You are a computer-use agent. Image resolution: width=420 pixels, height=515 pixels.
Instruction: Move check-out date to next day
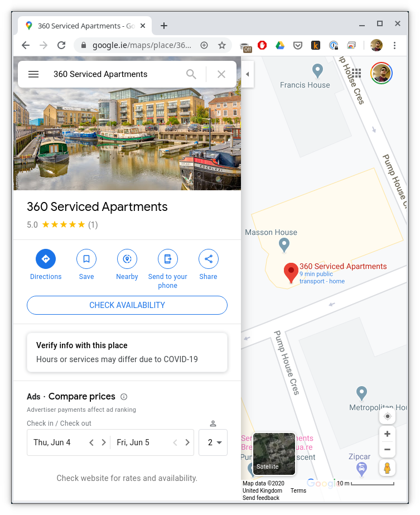pos(187,442)
